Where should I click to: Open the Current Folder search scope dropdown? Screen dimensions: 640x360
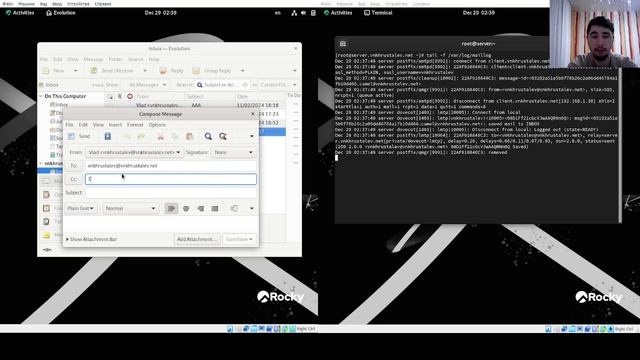pyautogui.click(x=278, y=85)
